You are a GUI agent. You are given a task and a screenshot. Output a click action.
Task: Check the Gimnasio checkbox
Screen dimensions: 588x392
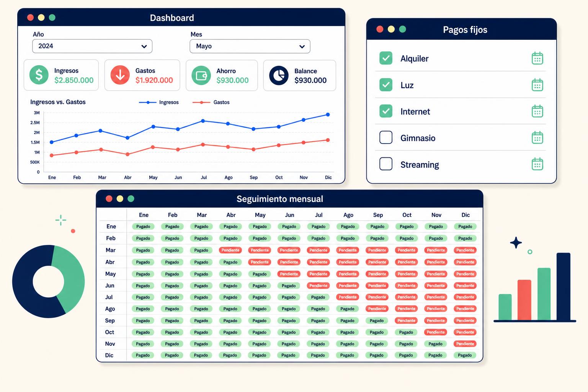point(386,137)
